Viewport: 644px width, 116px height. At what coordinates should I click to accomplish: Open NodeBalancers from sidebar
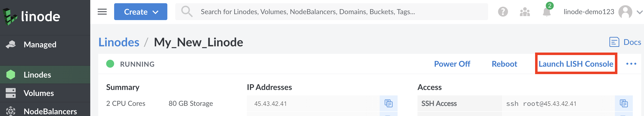(x=50, y=111)
